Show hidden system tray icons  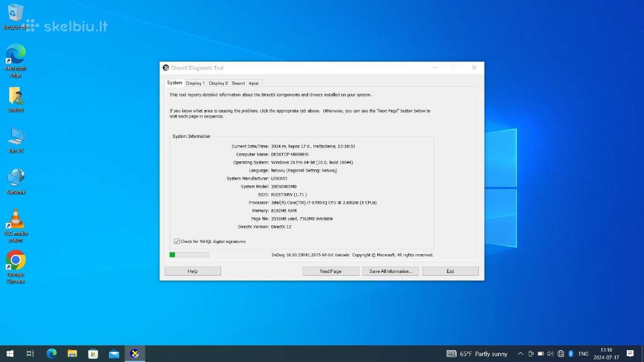(x=520, y=354)
